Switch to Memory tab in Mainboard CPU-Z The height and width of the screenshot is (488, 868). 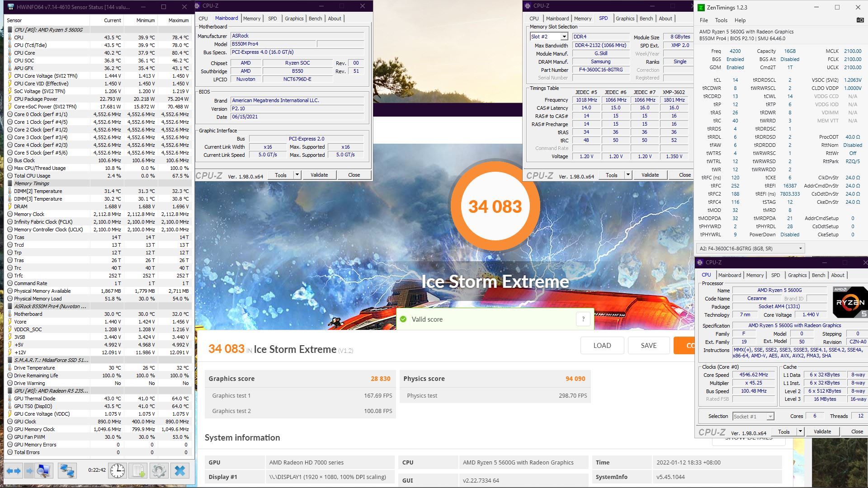tap(251, 19)
